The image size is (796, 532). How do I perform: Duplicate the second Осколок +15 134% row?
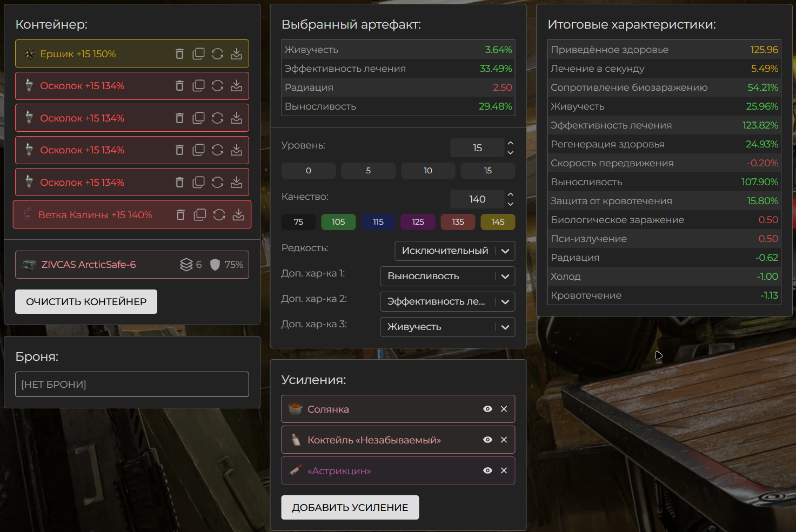[x=198, y=118]
